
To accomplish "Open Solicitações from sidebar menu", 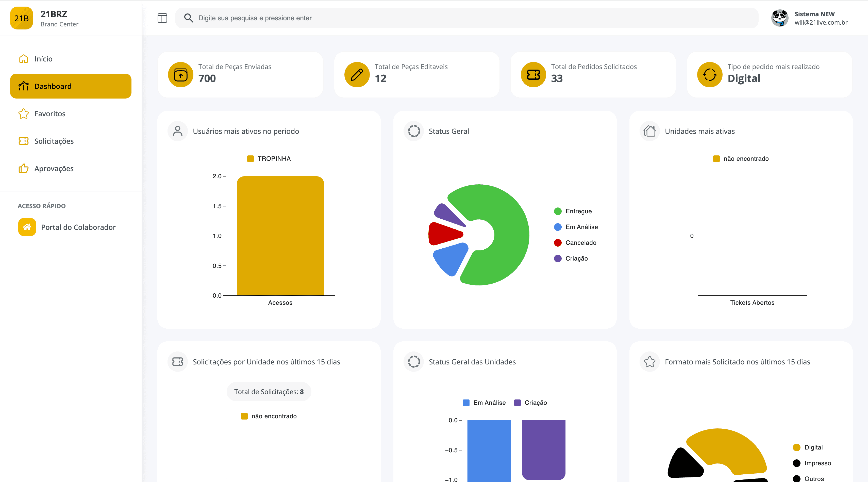I will 54,141.
